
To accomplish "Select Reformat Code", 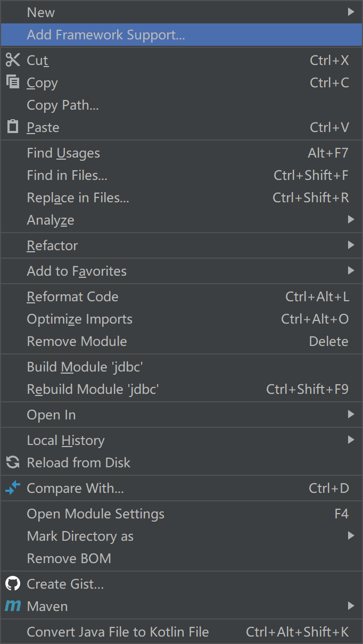I will (181, 296).
